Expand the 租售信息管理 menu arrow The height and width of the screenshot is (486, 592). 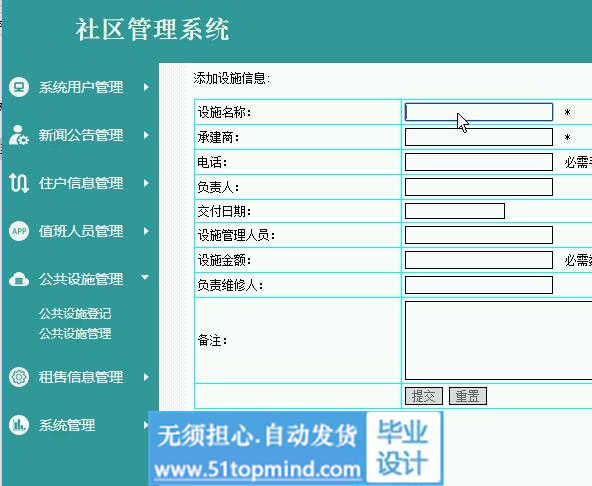tap(146, 377)
